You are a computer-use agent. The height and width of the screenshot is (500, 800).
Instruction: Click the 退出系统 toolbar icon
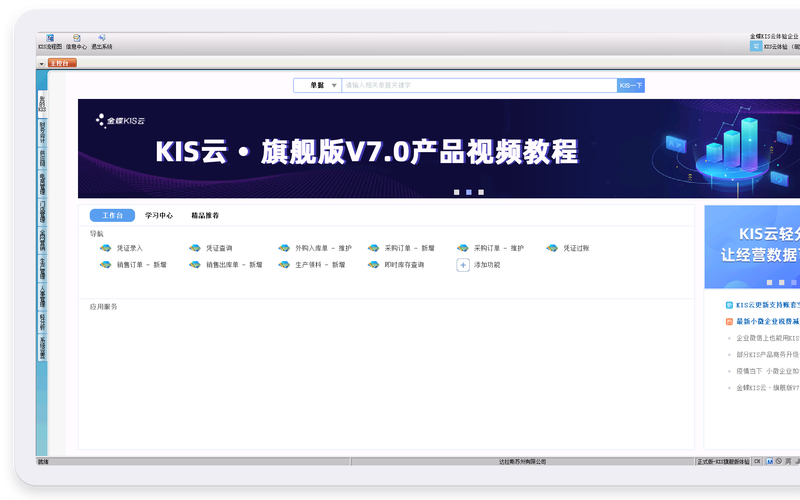click(x=102, y=40)
